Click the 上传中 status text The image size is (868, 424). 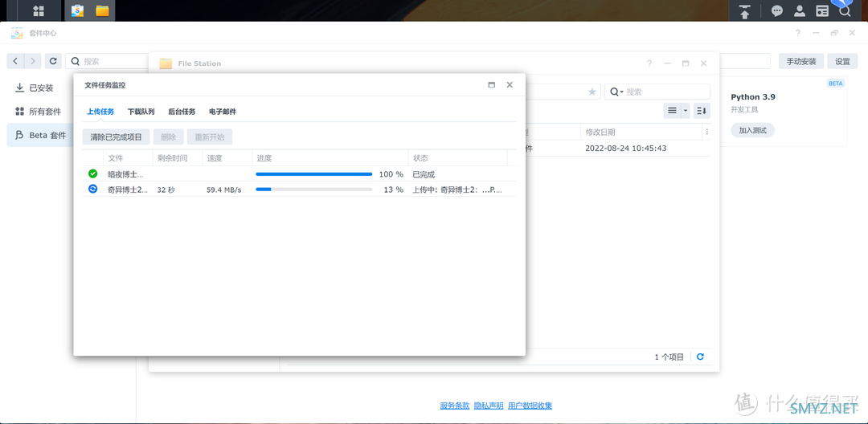point(457,190)
